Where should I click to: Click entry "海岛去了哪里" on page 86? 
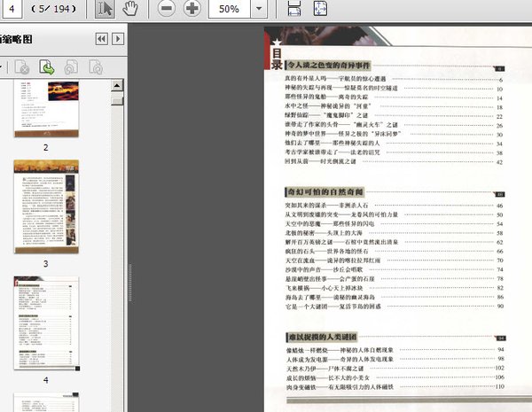[x=330, y=297]
